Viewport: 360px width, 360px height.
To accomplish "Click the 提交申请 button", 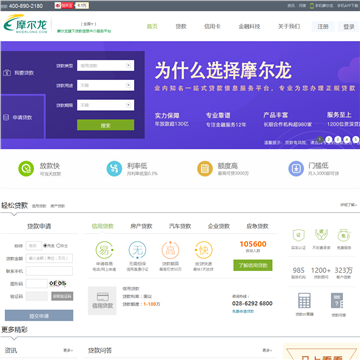I will (x=39, y=316).
